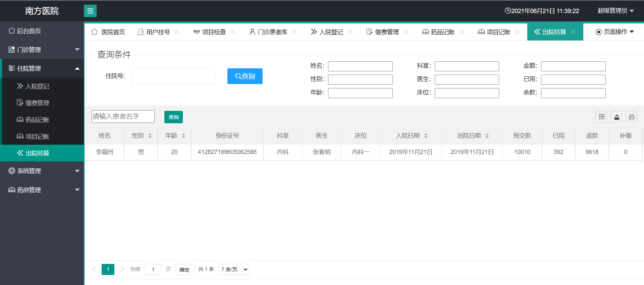Close the 入院登记 tab
Image resolution: width=644 pixels, height=285 pixels.
pos(350,32)
